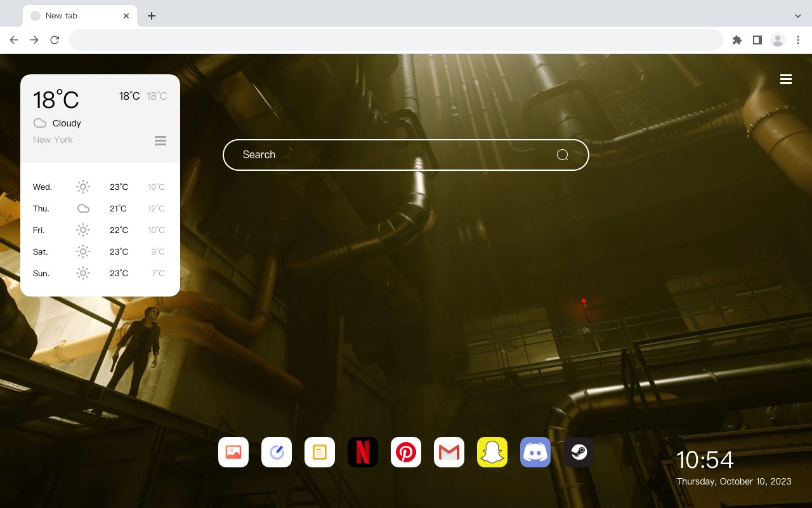812x508 pixels.
Task: Click the Thursday cloud forecast icon
Action: (83, 208)
